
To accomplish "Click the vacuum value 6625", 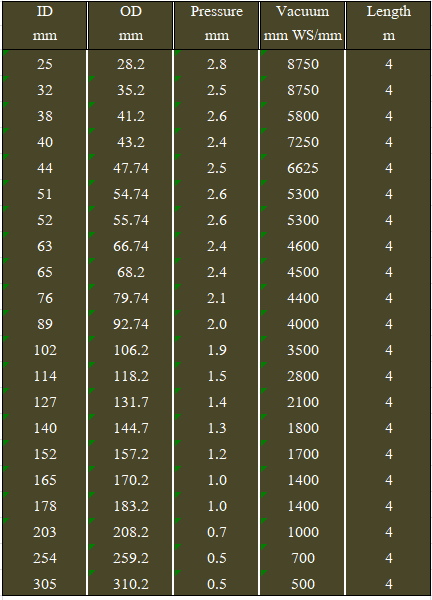I will [303, 168].
